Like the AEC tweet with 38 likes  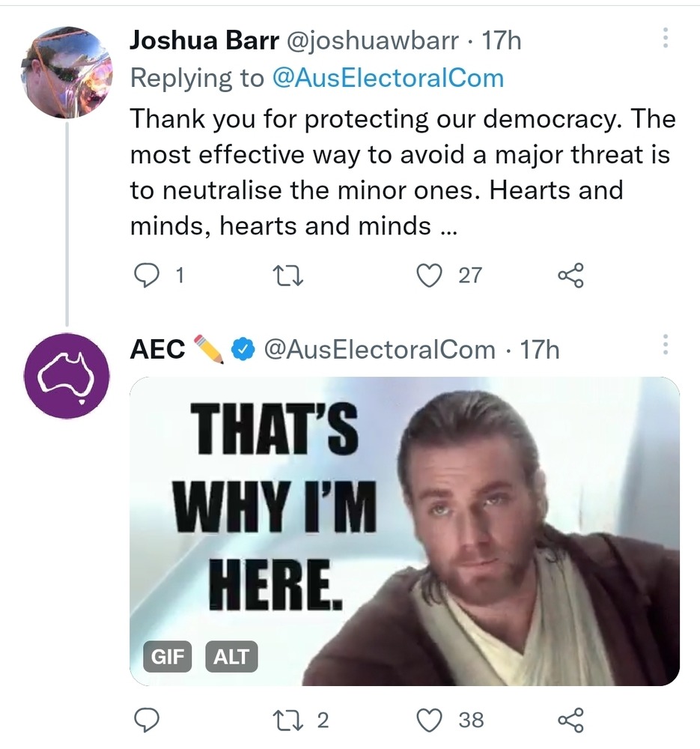pos(428,720)
